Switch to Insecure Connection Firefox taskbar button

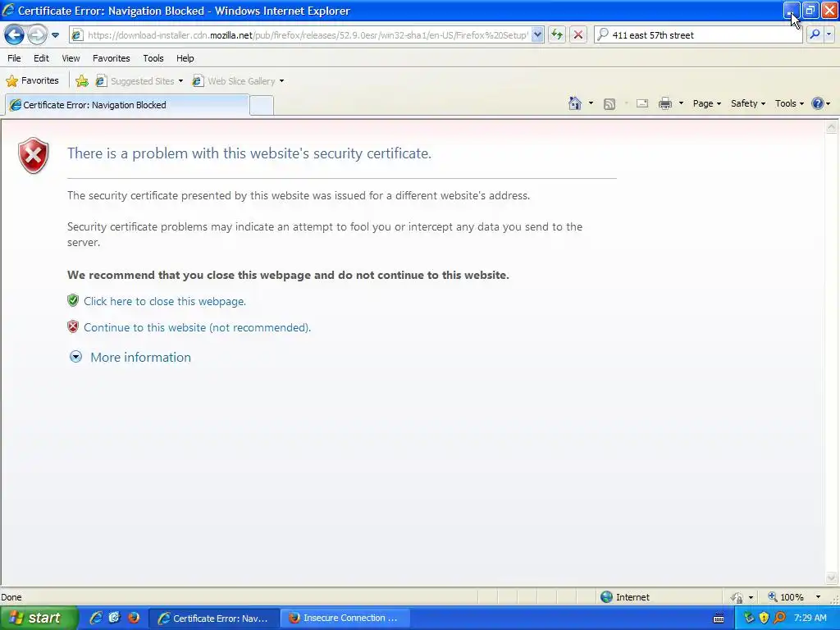pyautogui.click(x=345, y=619)
